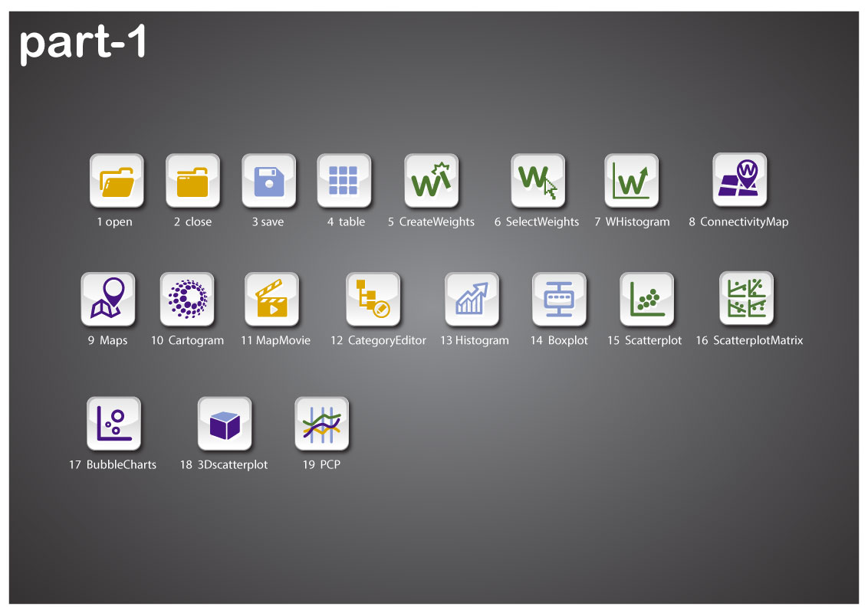Screen dimensions: 868x613
Task: Select the Cartogram dotted circle icon
Action: (x=187, y=300)
